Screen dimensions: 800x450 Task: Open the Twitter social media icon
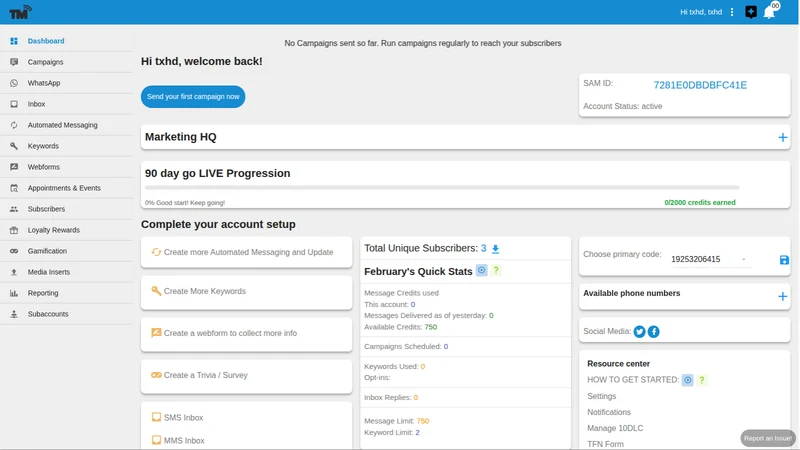pyautogui.click(x=639, y=332)
